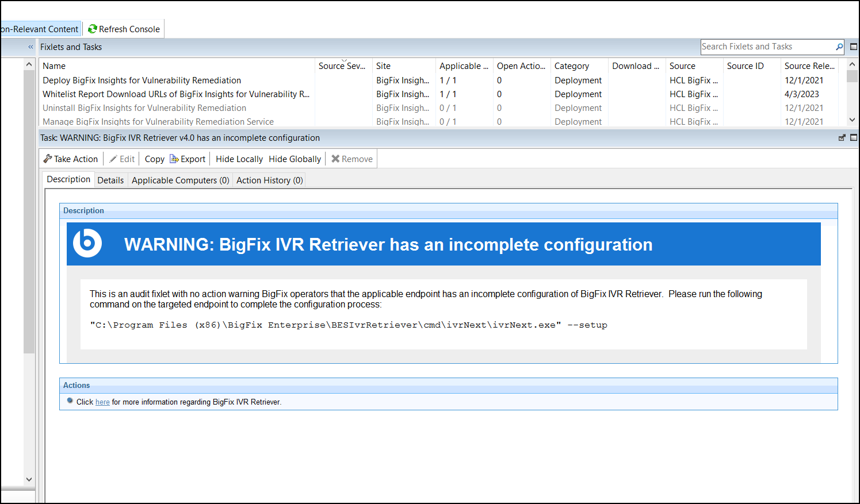The width and height of the screenshot is (860, 504).
Task: Click the open actions "0" in Deploy row
Action: pos(499,80)
